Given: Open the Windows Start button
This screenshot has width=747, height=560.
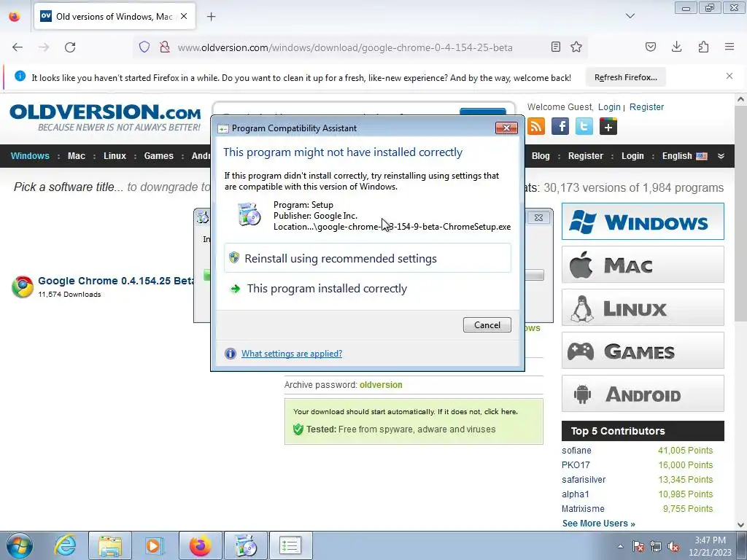Looking at the screenshot, I should 20,545.
